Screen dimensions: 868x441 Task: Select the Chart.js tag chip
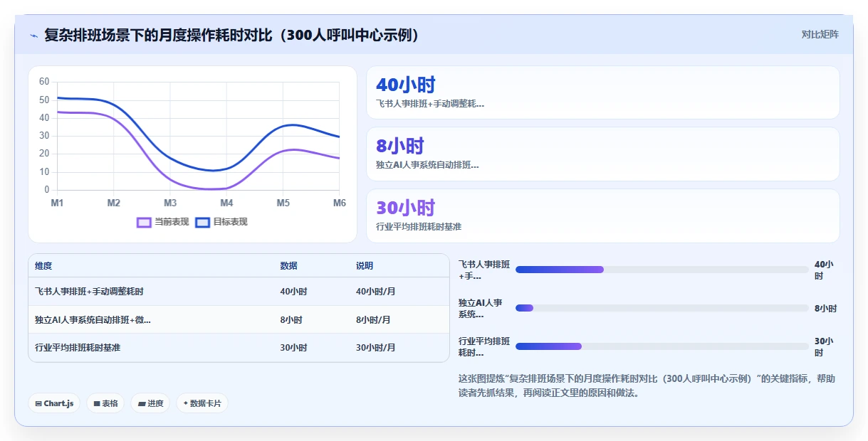[54, 403]
